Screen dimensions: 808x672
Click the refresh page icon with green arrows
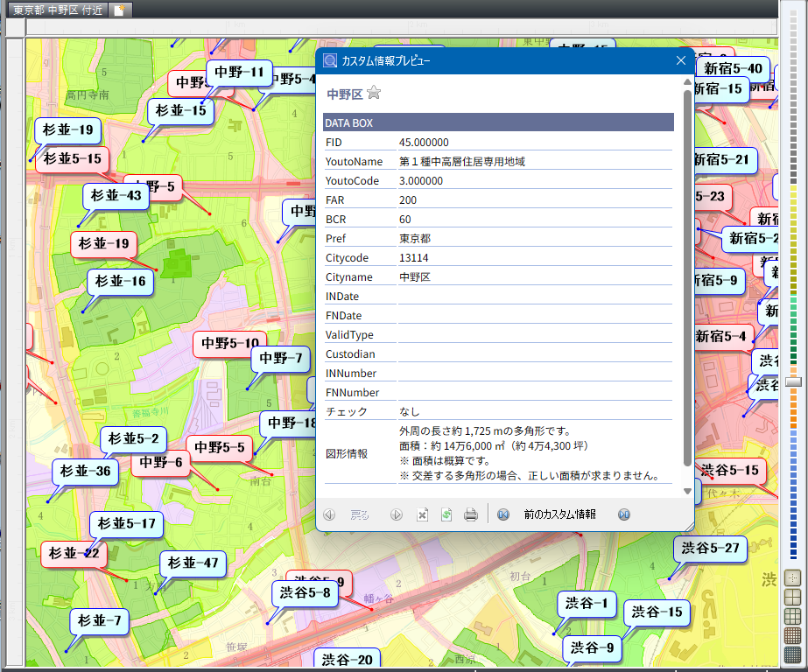pos(446,514)
